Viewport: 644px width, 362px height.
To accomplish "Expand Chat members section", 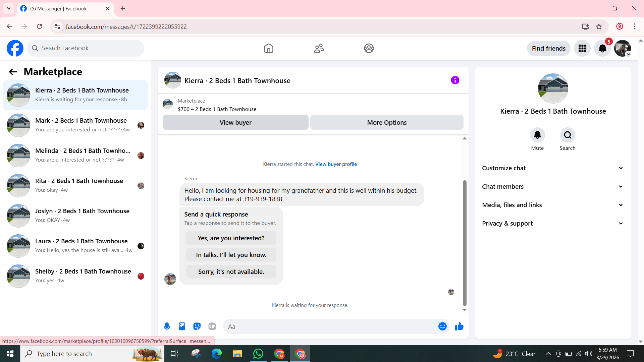I will [553, 187].
